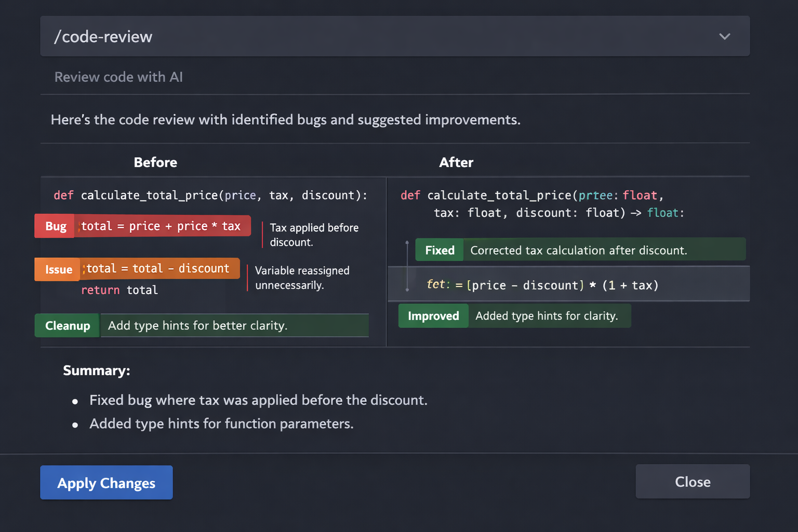Click the summary bullet about fixed tax bug
The height and width of the screenshot is (532, 798).
tap(258, 400)
